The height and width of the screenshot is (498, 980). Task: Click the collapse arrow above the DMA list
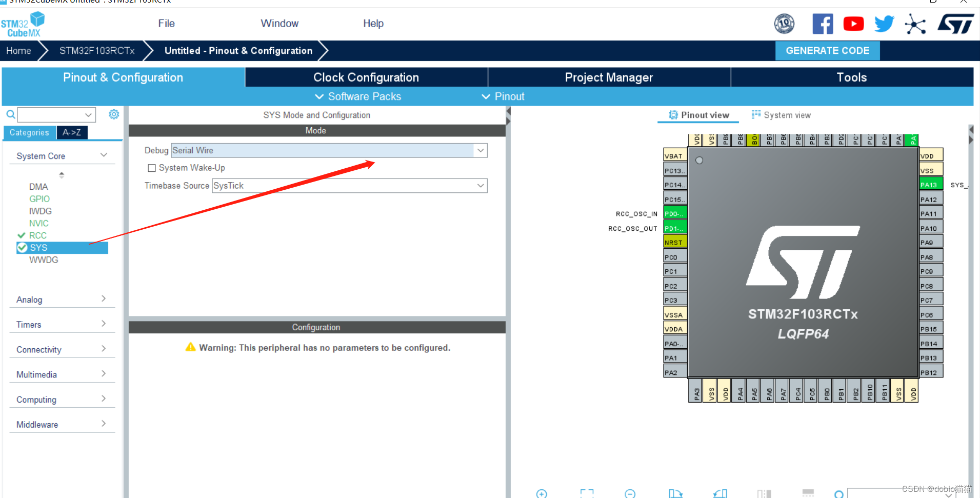62,175
